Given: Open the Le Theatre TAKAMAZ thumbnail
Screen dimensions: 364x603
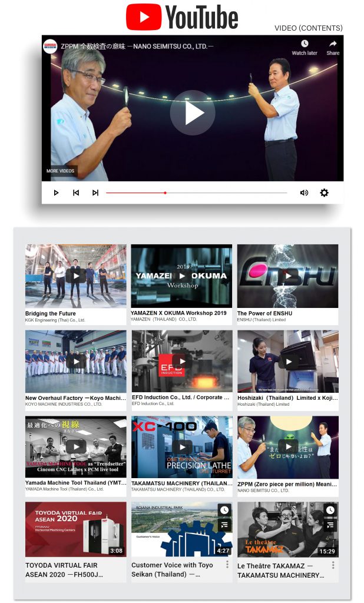Looking at the screenshot, I should click(288, 529).
